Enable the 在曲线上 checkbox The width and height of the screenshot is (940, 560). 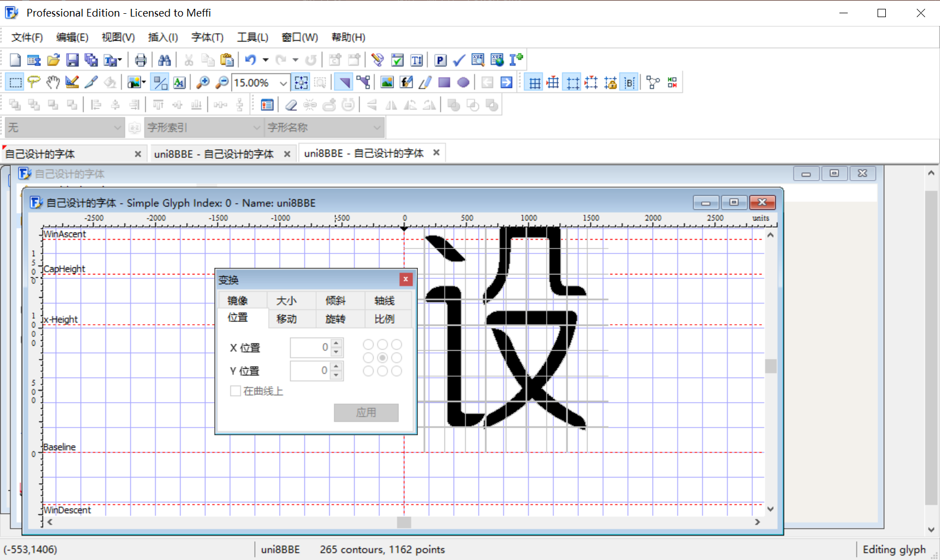tap(235, 391)
